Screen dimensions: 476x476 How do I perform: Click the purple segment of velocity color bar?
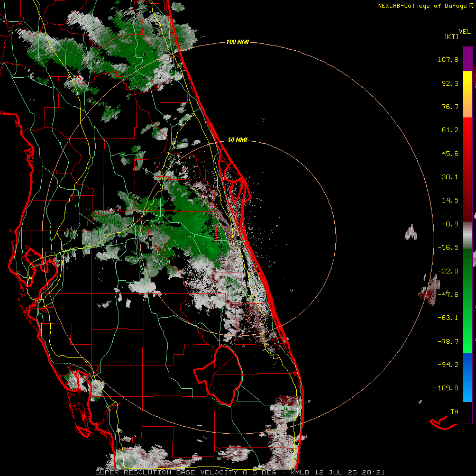coord(467,59)
